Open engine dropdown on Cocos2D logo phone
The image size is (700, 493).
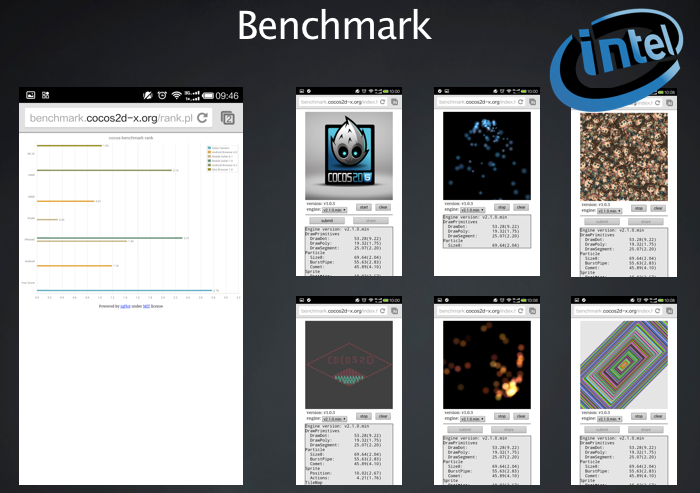click(335, 209)
